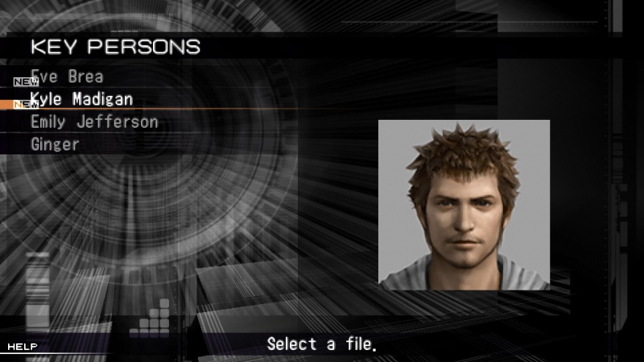Click Kyle Madigan's portrait image
The height and width of the screenshot is (362, 644).
click(464, 205)
